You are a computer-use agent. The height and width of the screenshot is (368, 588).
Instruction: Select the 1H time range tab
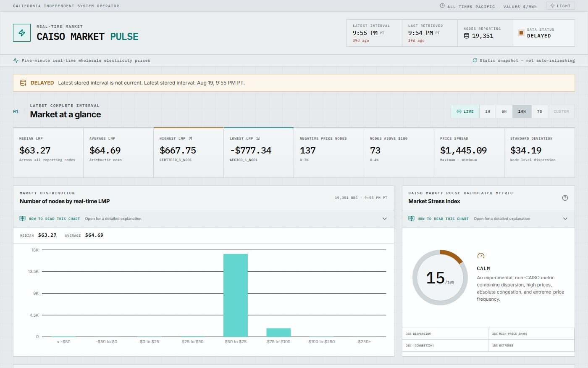(x=488, y=111)
